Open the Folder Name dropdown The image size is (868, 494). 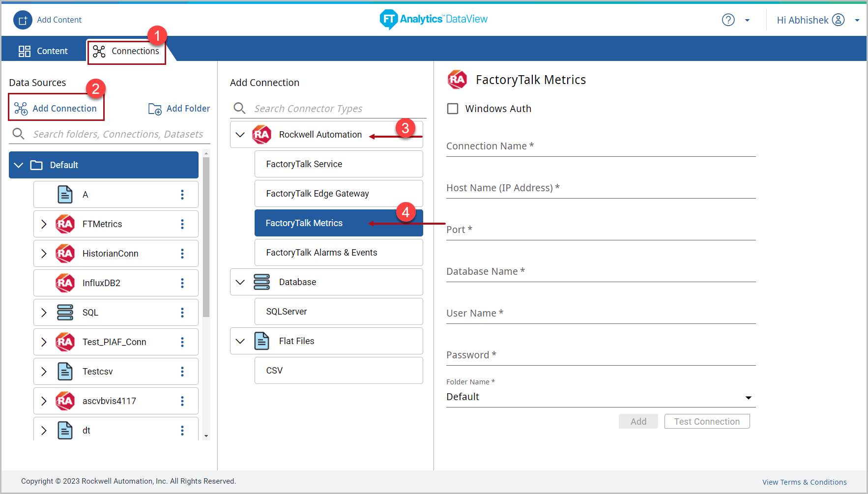click(x=748, y=397)
